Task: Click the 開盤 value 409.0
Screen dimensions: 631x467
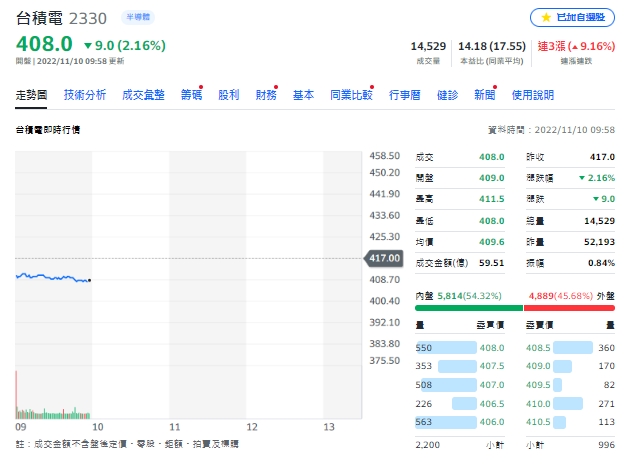Action: pos(491,178)
